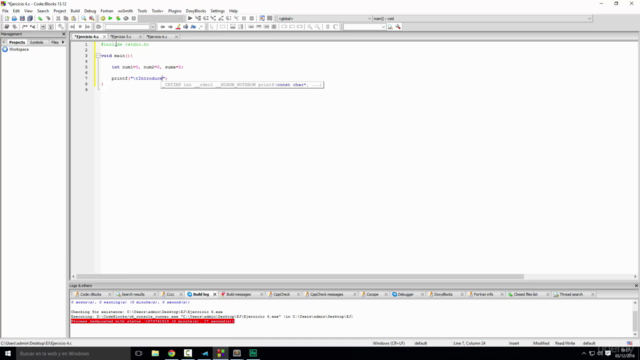Select the Symbols tab in Management

[x=36, y=42]
